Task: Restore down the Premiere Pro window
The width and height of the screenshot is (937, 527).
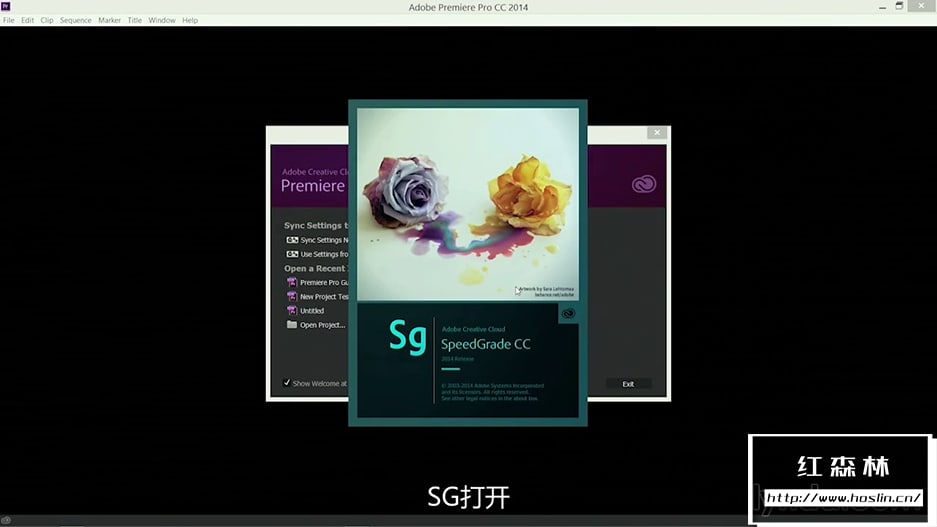Action: click(x=899, y=6)
